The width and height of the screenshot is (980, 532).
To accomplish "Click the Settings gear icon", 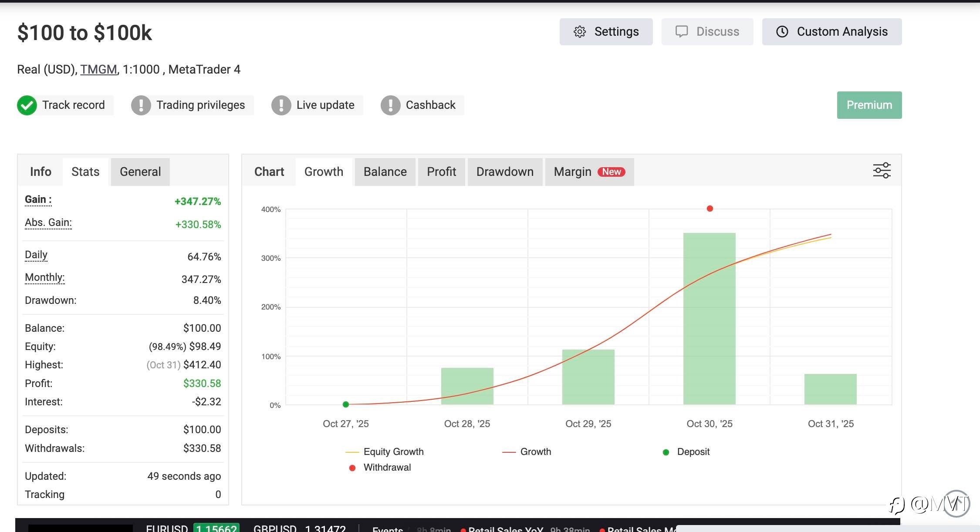I will point(580,32).
